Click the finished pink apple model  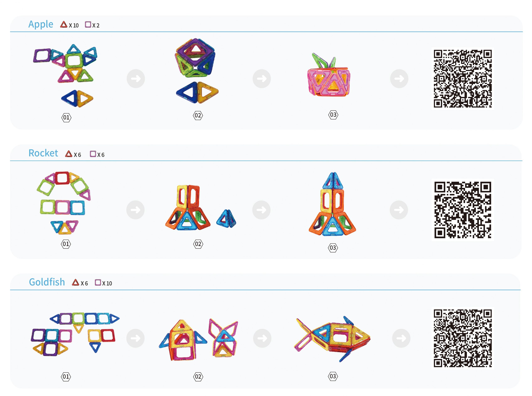tap(329, 75)
